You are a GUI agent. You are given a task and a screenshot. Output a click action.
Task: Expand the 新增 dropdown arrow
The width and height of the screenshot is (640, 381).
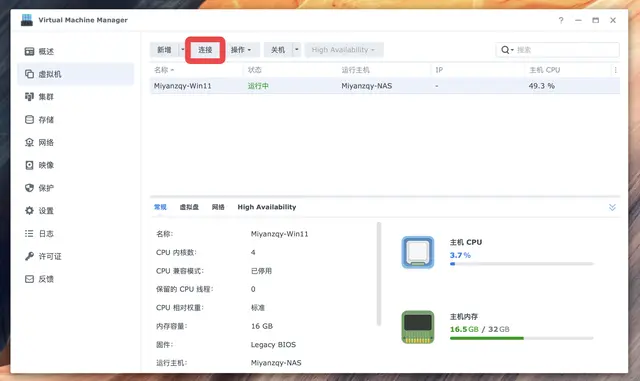pyautogui.click(x=182, y=50)
